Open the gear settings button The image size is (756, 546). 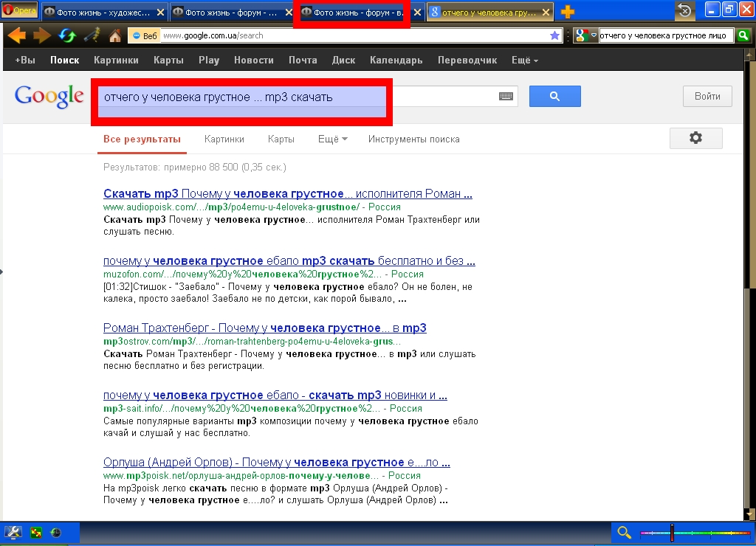click(695, 138)
